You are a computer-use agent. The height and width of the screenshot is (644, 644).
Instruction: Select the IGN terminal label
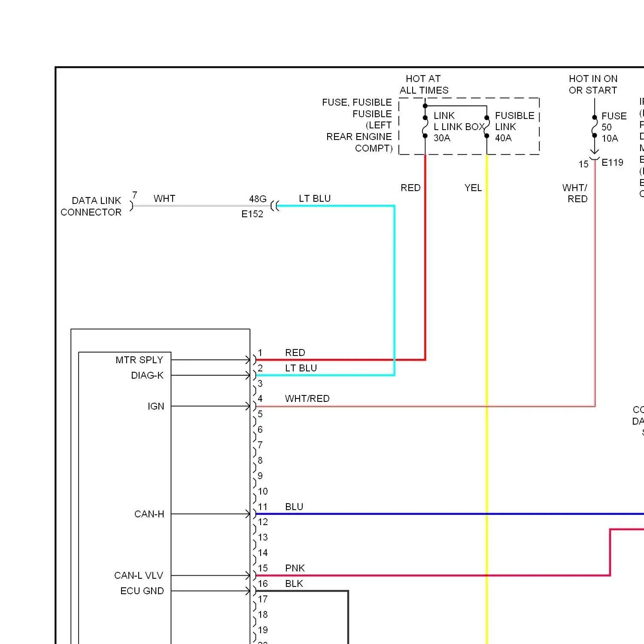click(156, 406)
